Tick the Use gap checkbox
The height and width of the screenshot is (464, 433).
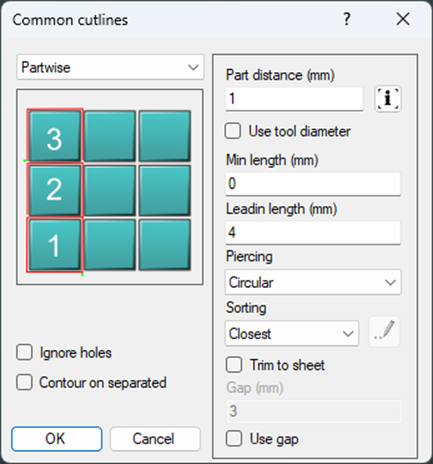coord(234,439)
